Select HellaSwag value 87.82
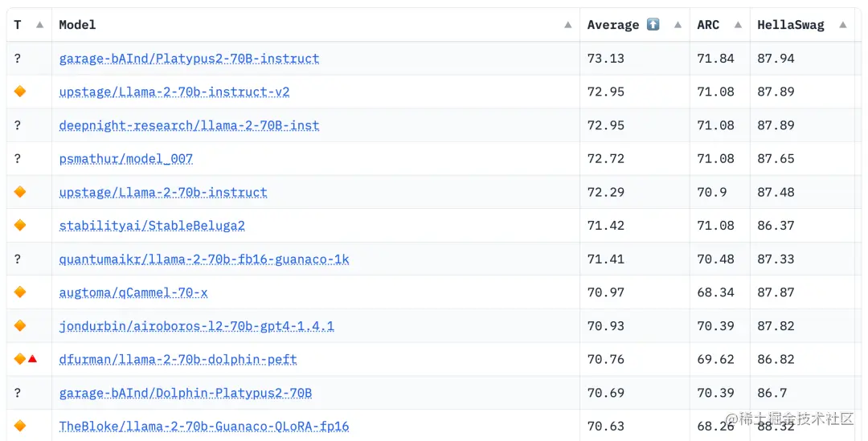 (x=776, y=326)
